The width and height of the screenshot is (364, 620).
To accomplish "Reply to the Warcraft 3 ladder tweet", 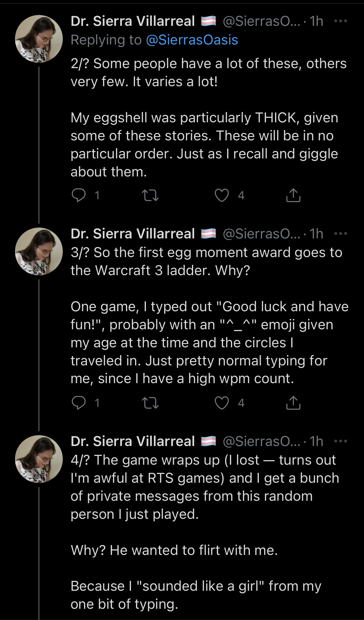I will pos(78,403).
